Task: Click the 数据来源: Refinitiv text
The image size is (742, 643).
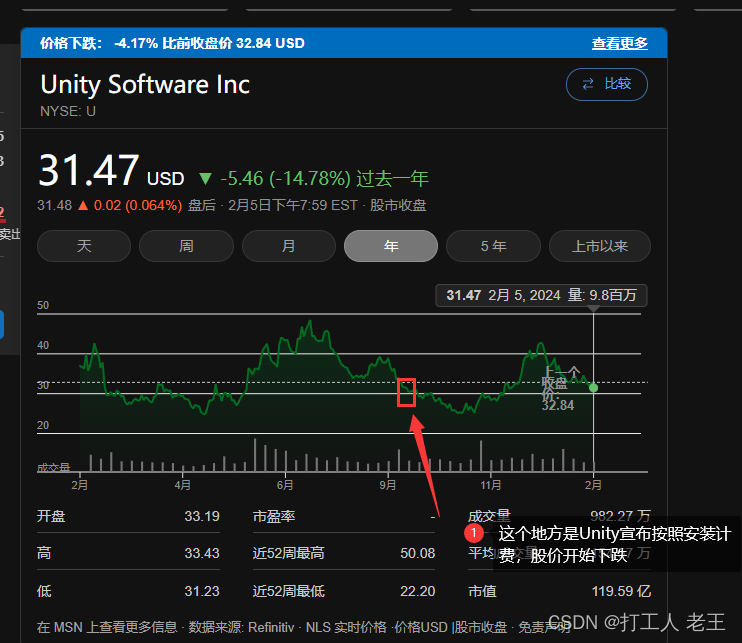Action: (x=241, y=627)
